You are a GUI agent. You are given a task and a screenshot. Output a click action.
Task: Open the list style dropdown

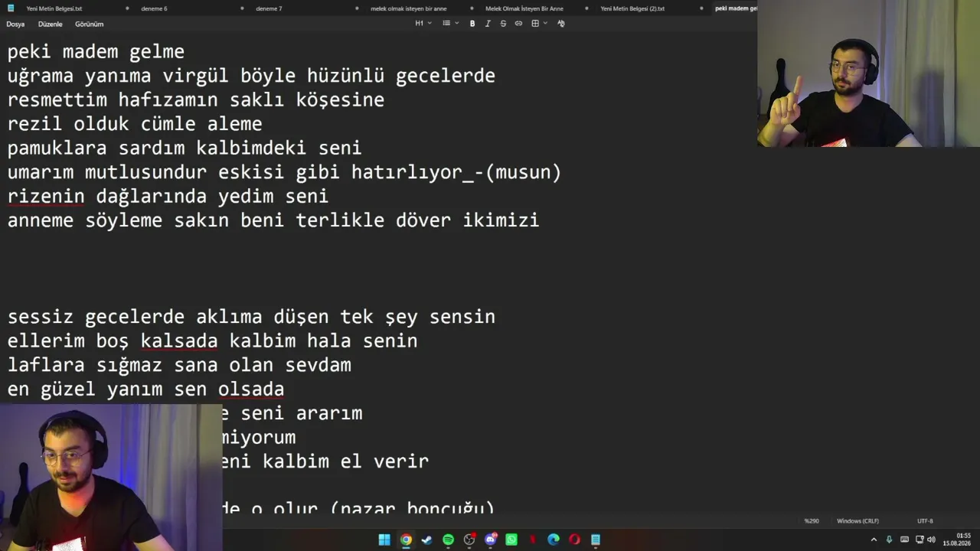451,24
